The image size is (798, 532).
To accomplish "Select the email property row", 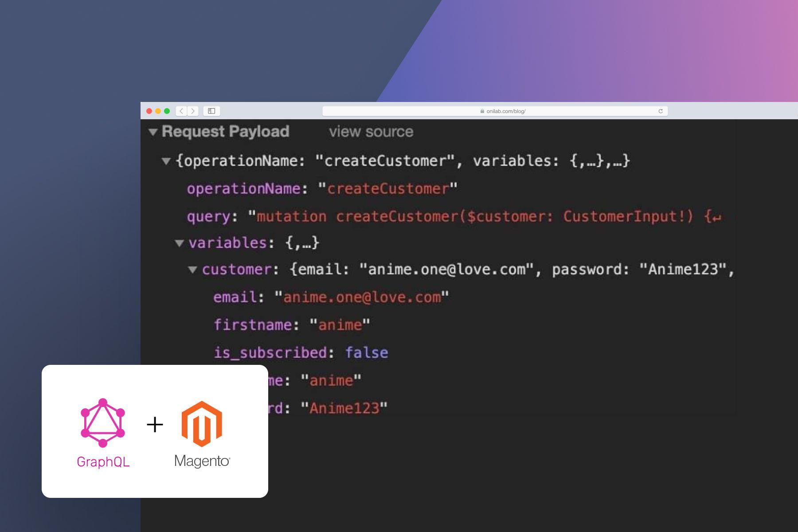I will [331, 297].
